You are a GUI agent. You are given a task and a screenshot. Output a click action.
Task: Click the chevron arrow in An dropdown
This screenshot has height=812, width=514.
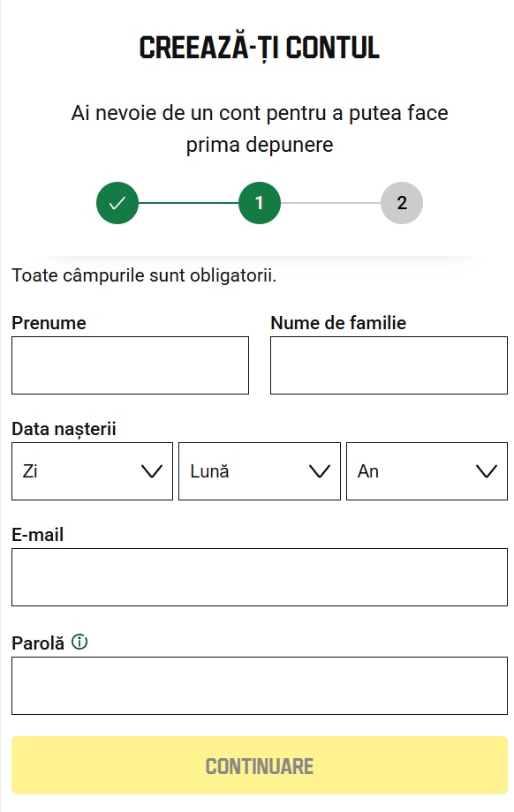pyautogui.click(x=487, y=471)
